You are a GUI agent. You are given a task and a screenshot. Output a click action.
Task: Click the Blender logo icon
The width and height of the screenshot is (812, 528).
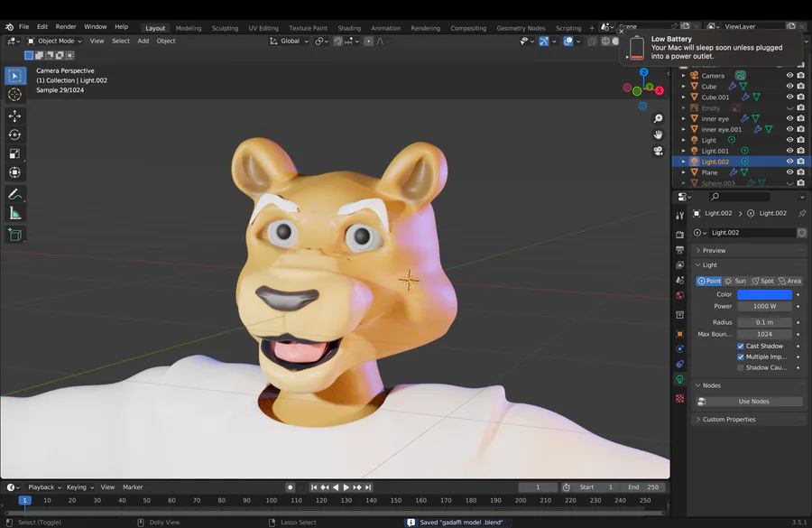point(9,27)
